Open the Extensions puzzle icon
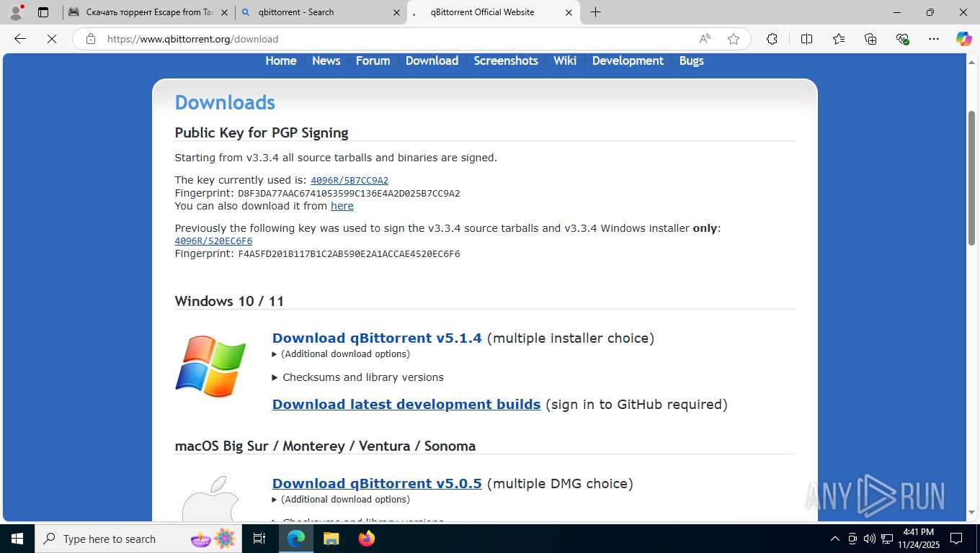This screenshot has width=980, height=553. pos(772,39)
